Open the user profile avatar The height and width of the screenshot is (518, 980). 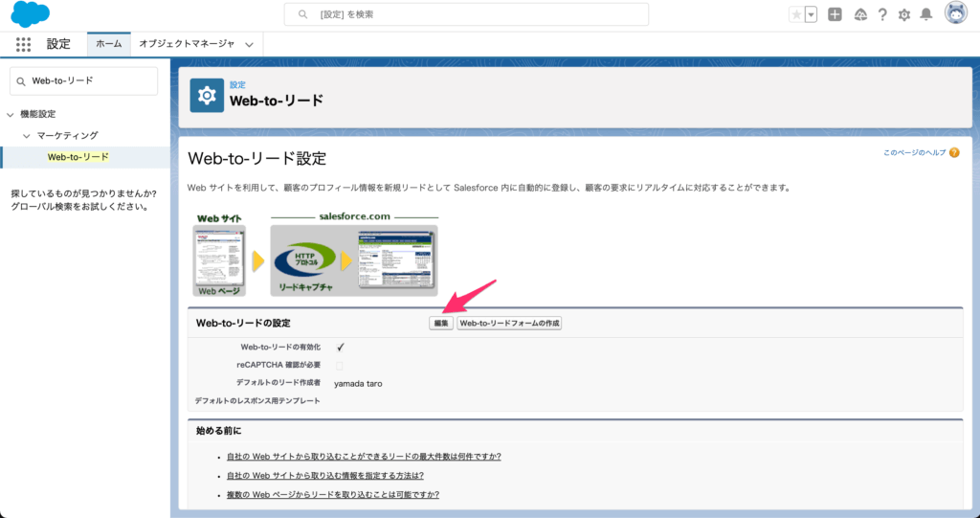click(x=956, y=13)
